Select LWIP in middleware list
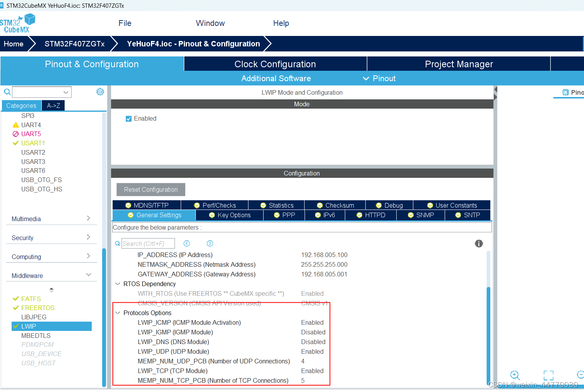 [51, 326]
